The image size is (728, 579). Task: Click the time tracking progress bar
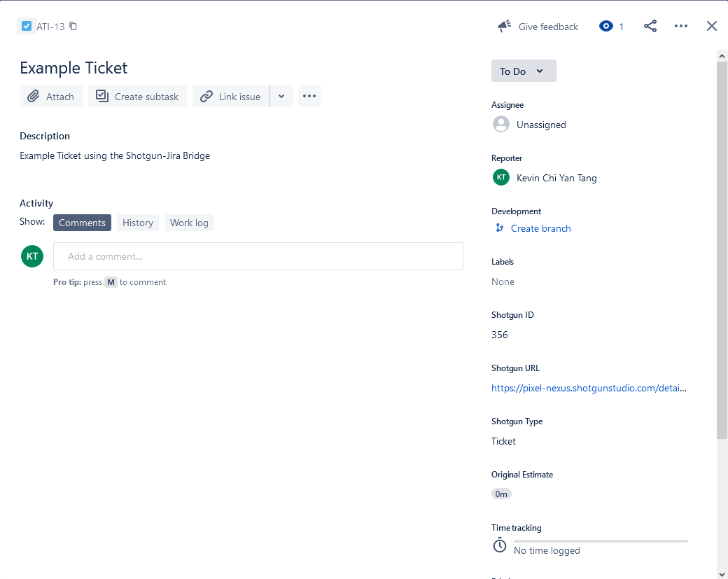(x=601, y=541)
